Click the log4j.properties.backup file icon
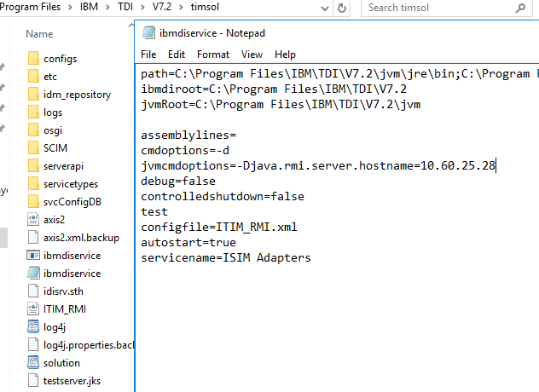Screen dimensions: 539x392 [x=33, y=344]
